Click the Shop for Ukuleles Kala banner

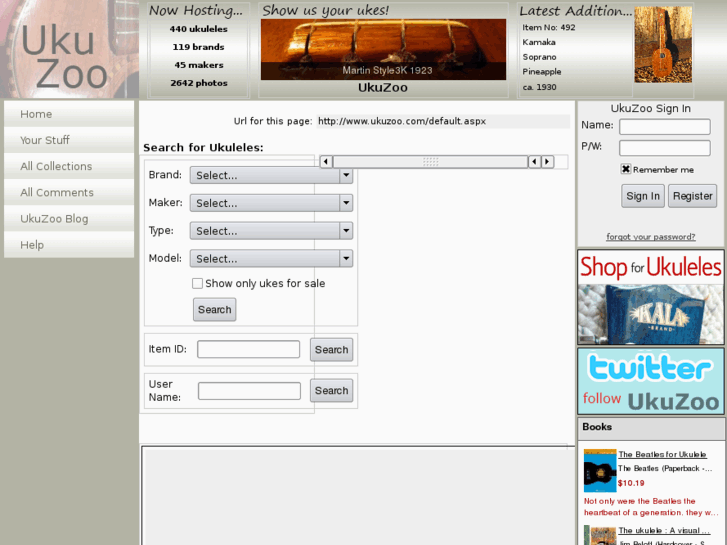(650, 297)
